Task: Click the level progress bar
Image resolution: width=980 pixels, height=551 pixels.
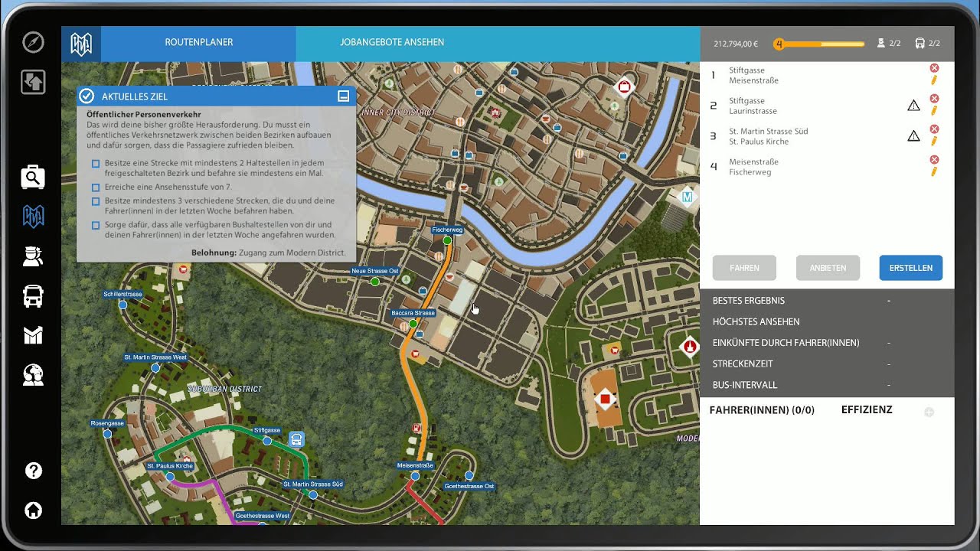Action: [819, 44]
